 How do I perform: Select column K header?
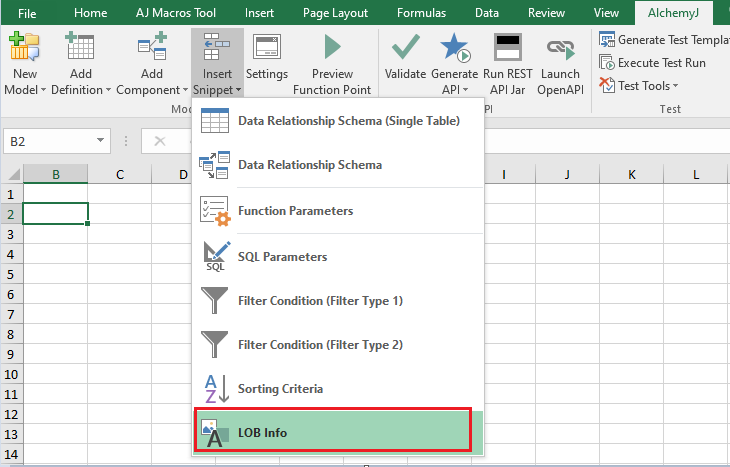(x=631, y=174)
